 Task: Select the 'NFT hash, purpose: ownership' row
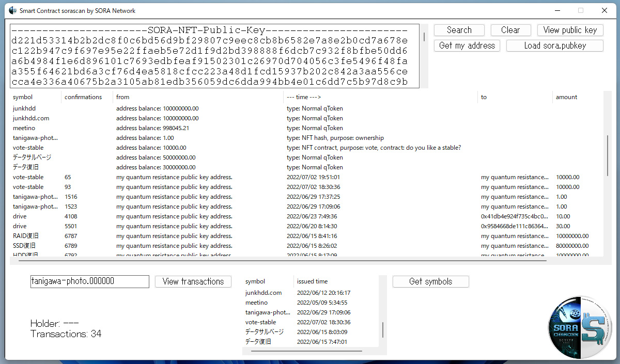coord(307,138)
